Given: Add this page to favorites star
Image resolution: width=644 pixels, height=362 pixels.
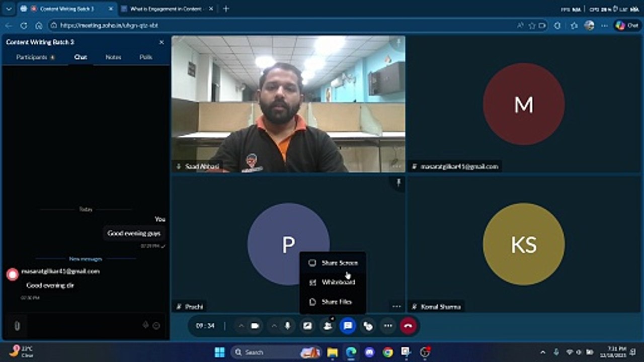Looking at the screenshot, I should tap(532, 26).
